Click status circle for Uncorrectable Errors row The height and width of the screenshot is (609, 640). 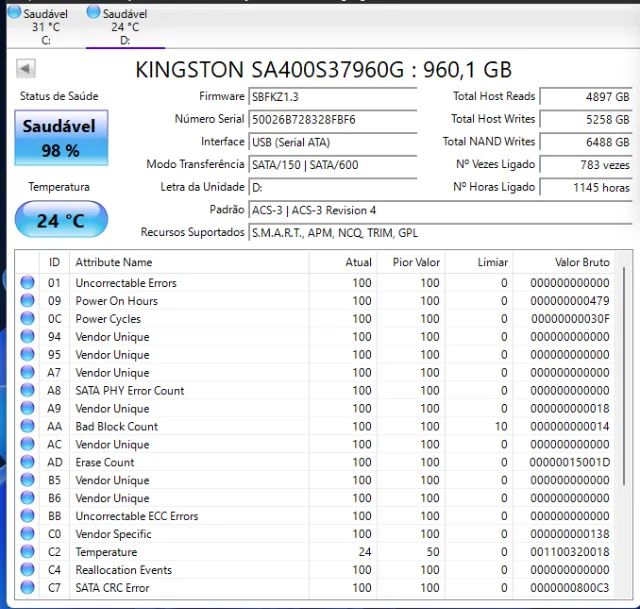27,282
